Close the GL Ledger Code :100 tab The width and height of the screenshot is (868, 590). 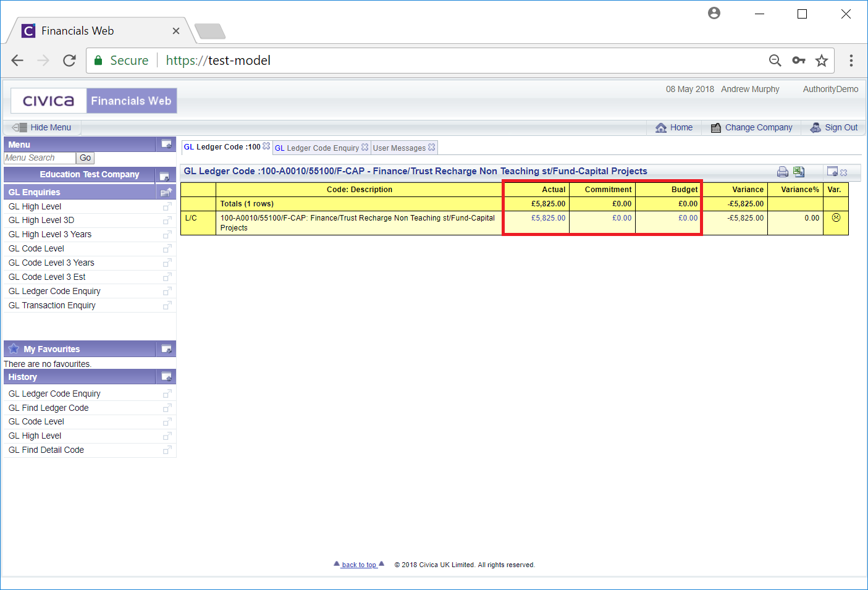point(266,146)
